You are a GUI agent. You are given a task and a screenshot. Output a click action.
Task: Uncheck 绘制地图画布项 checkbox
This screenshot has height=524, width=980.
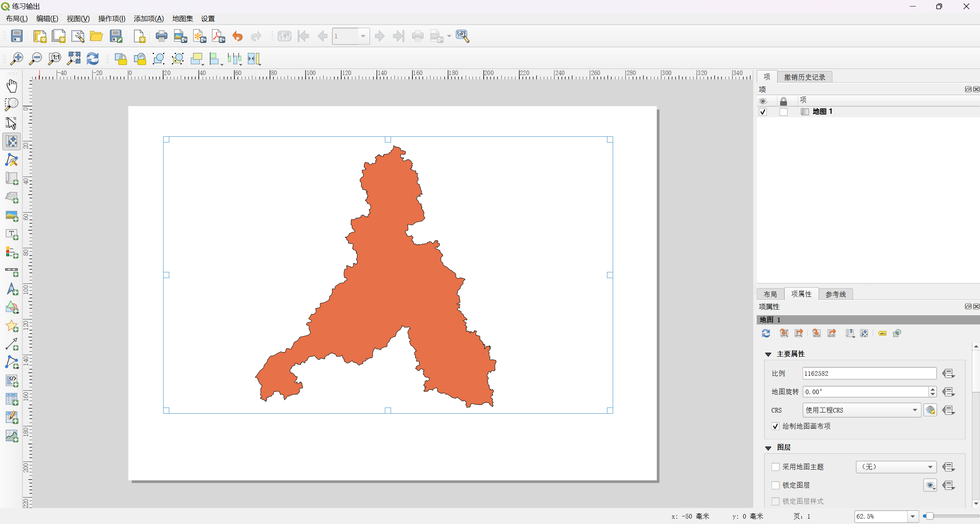click(x=775, y=426)
